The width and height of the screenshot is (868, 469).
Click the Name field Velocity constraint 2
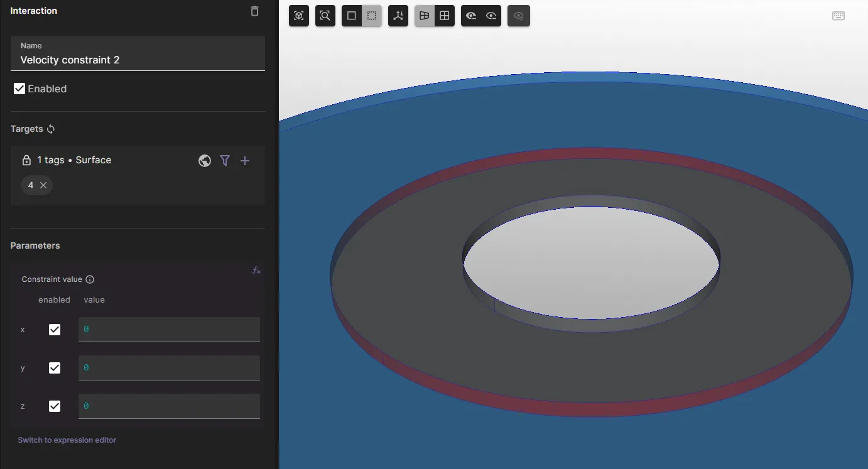click(x=138, y=53)
